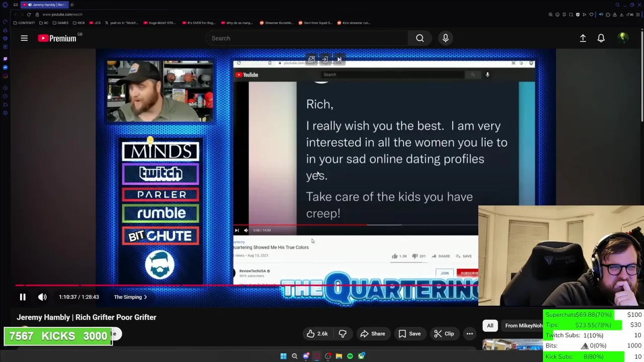
Task: Open the Streamer Kunshiki bookmark
Action: coord(276,23)
